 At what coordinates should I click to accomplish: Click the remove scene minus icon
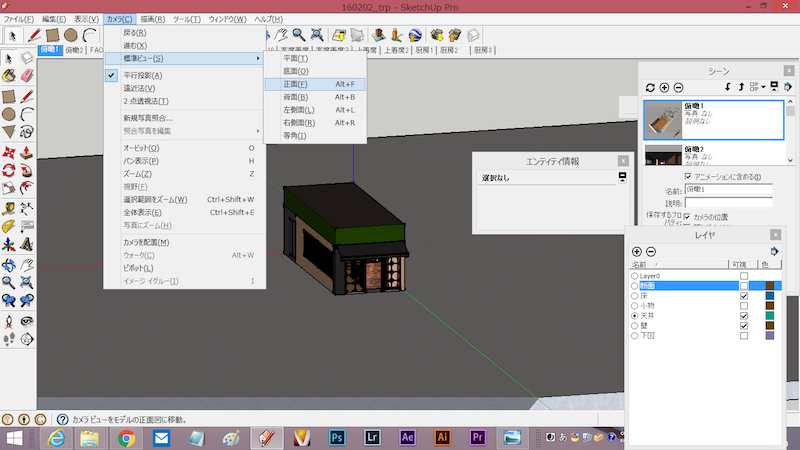point(678,88)
